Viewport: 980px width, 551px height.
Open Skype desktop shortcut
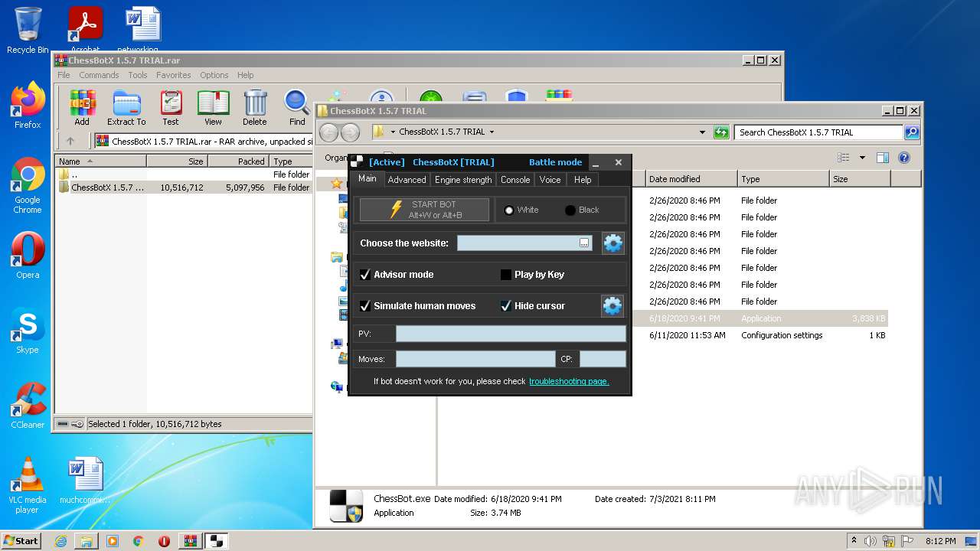pyautogui.click(x=28, y=331)
